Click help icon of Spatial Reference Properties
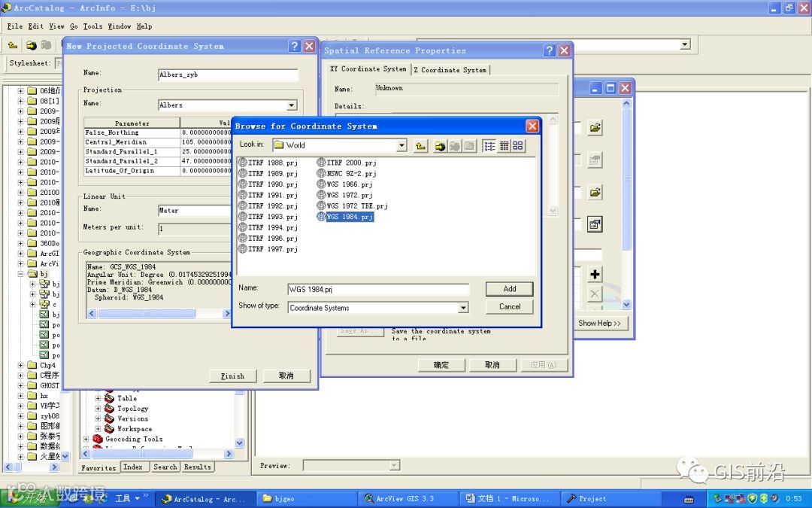812x508 pixels. coord(550,50)
